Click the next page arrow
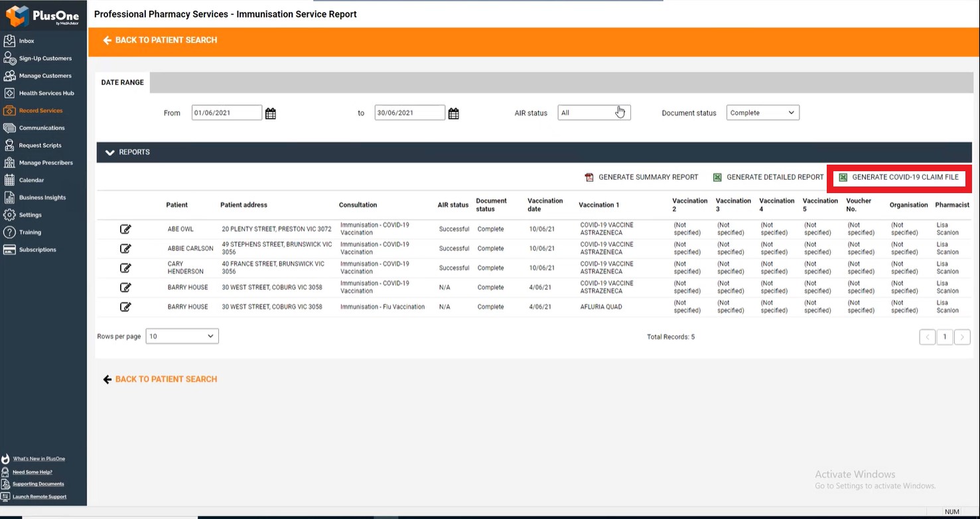Screen dimensions: 980x519 962,336
